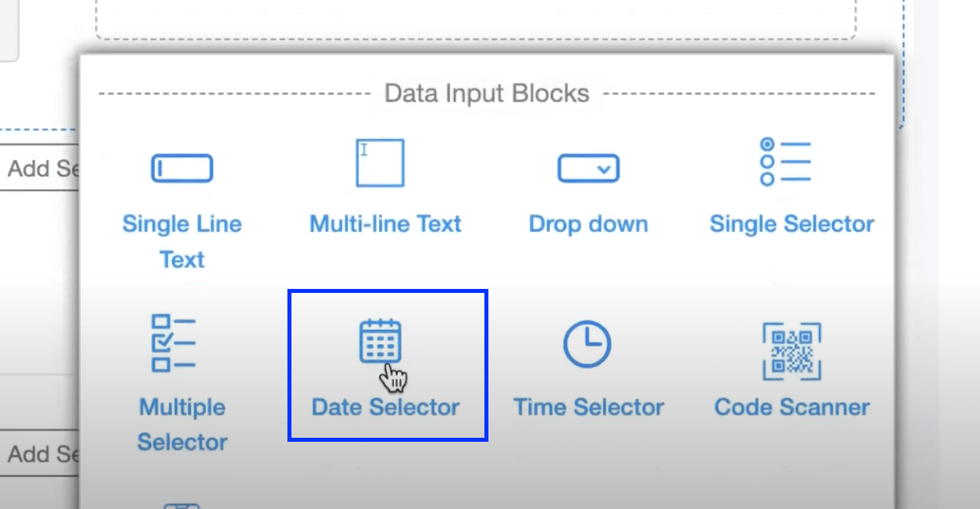980x509 pixels.
Task: Click the 'Data Input Blocks' section header
Action: [x=486, y=93]
